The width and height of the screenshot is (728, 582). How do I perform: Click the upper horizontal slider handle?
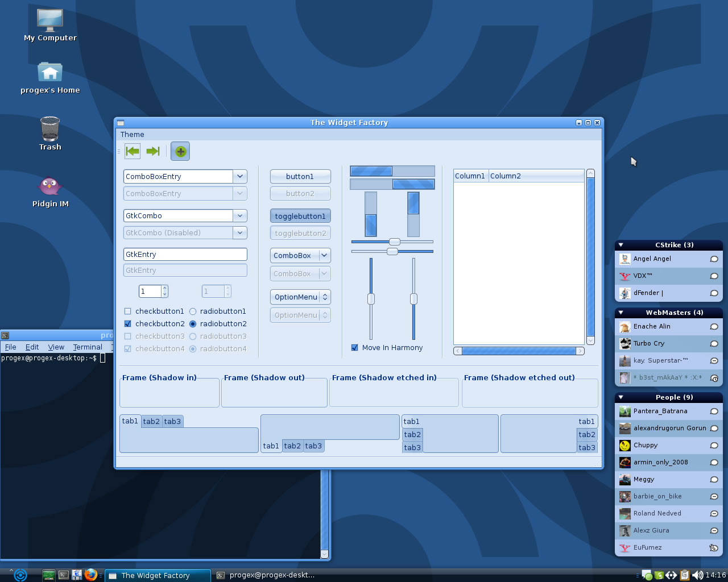click(x=394, y=242)
